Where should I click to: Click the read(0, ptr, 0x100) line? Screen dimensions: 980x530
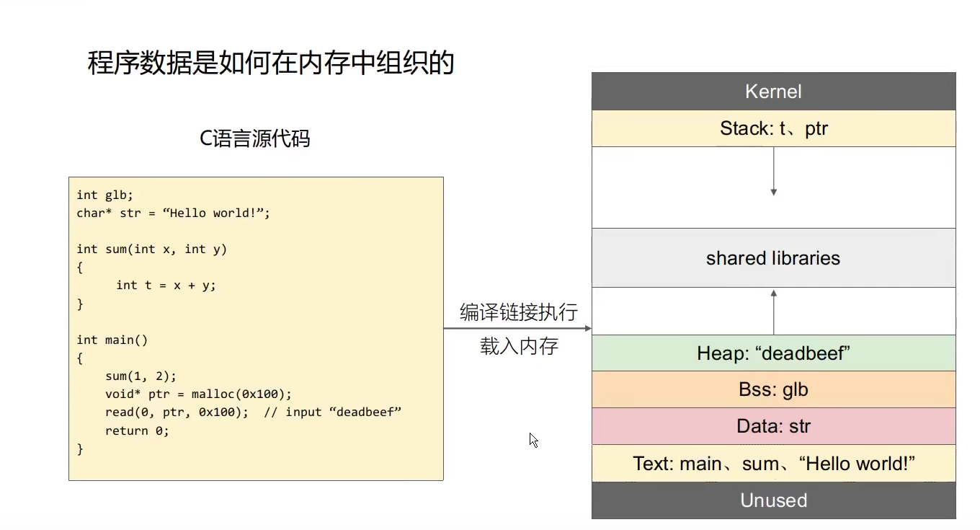(x=253, y=412)
